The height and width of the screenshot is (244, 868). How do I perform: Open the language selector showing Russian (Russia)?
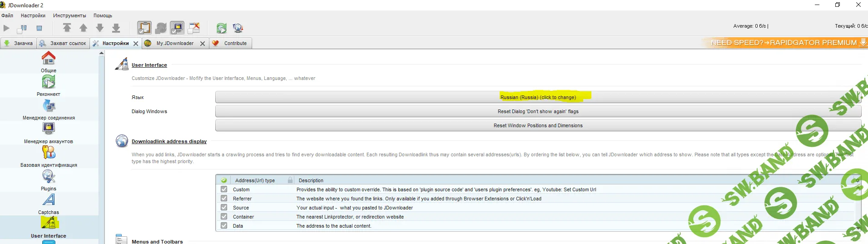(538, 97)
